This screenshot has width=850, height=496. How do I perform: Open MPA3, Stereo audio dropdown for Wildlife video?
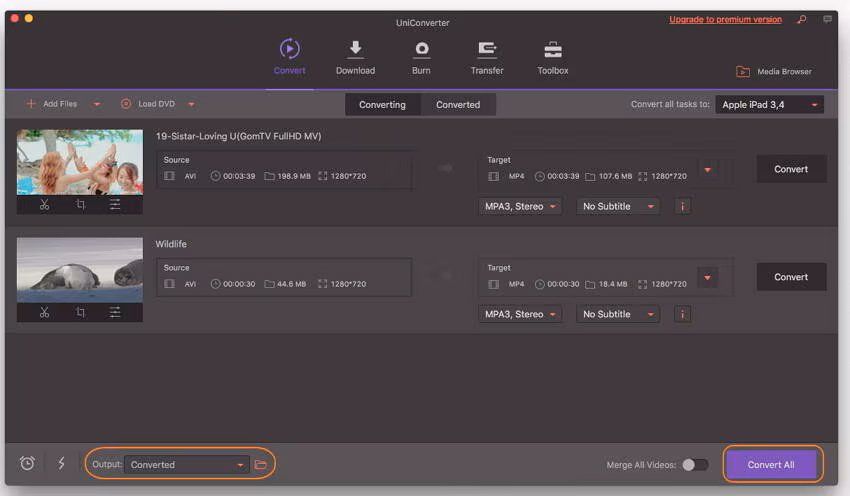[520, 314]
